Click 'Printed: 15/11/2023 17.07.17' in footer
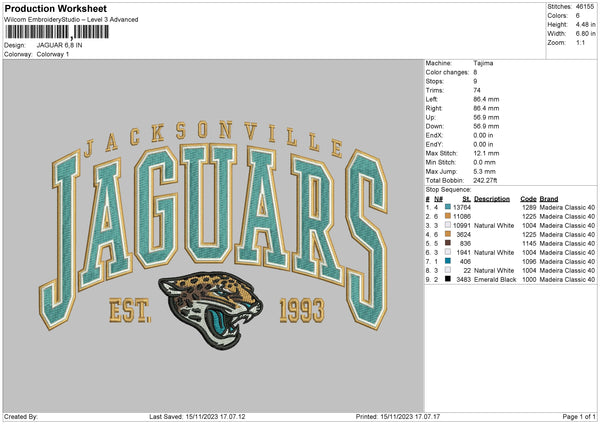 pyautogui.click(x=398, y=416)
